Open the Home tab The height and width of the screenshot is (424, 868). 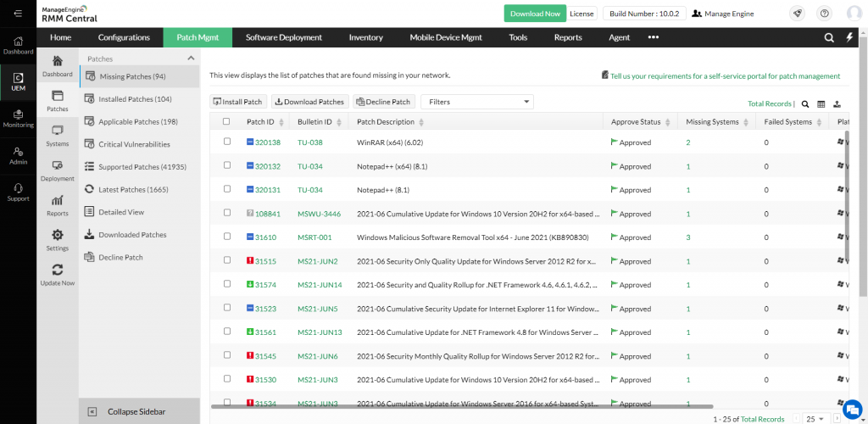[x=61, y=37]
